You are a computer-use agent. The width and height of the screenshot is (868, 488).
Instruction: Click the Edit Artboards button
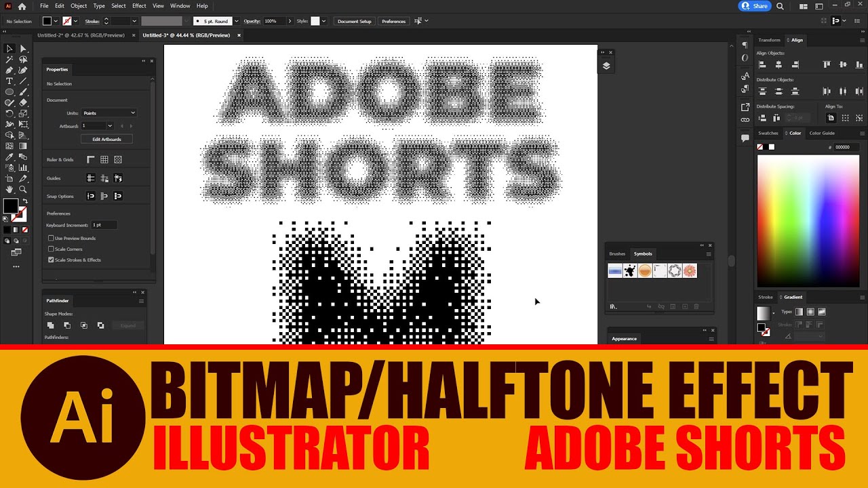tap(106, 139)
